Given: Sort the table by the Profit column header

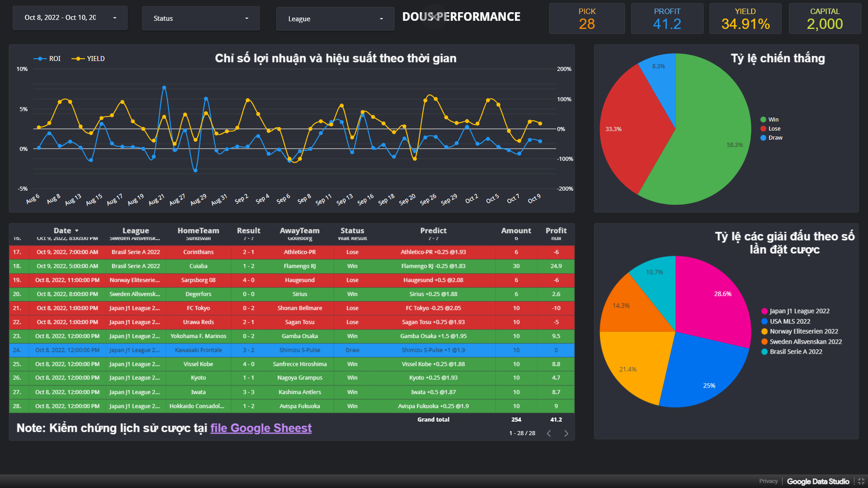Looking at the screenshot, I should [x=556, y=230].
